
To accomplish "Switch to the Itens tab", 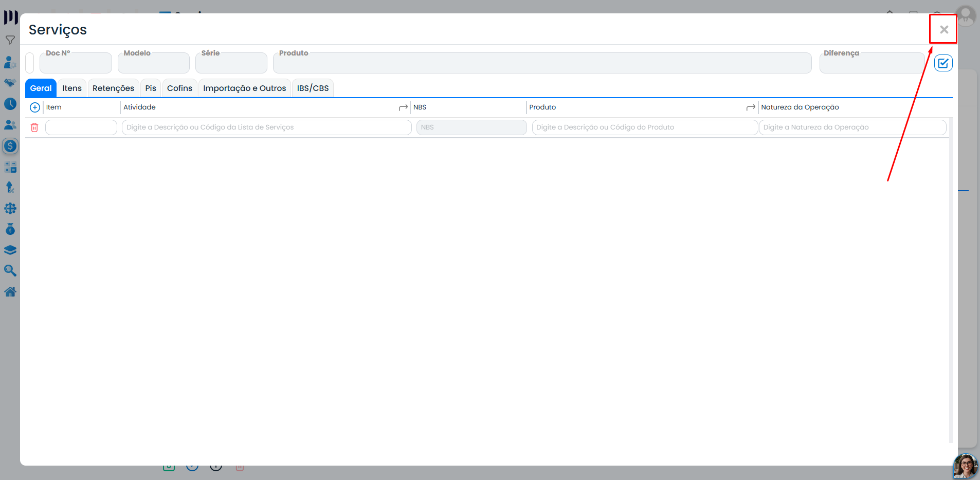I will click(x=72, y=88).
